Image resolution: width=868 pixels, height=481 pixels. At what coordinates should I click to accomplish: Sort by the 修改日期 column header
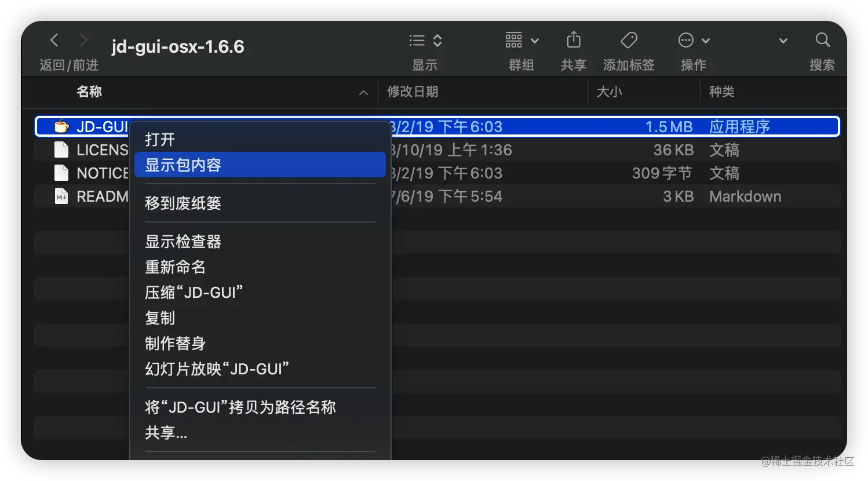(x=413, y=92)
